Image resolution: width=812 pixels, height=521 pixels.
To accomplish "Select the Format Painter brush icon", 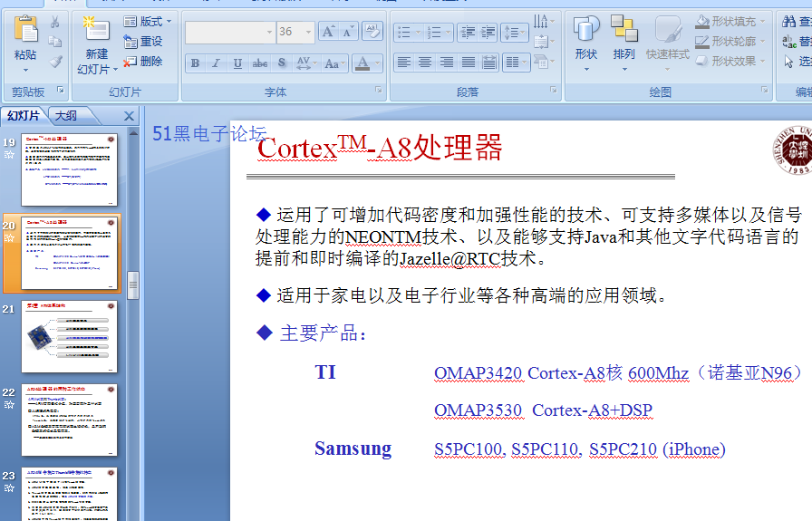I will coord(55,62).
